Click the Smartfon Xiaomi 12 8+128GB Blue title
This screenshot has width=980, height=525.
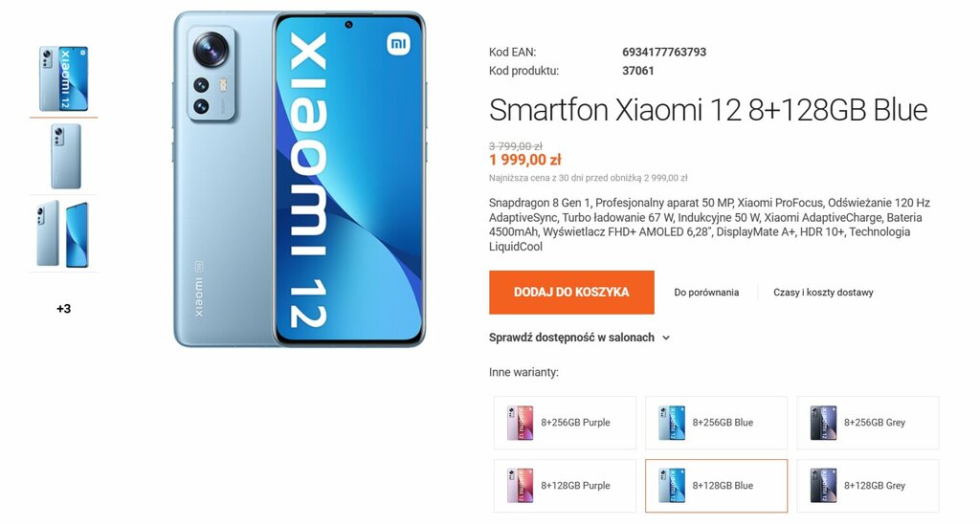708,110
